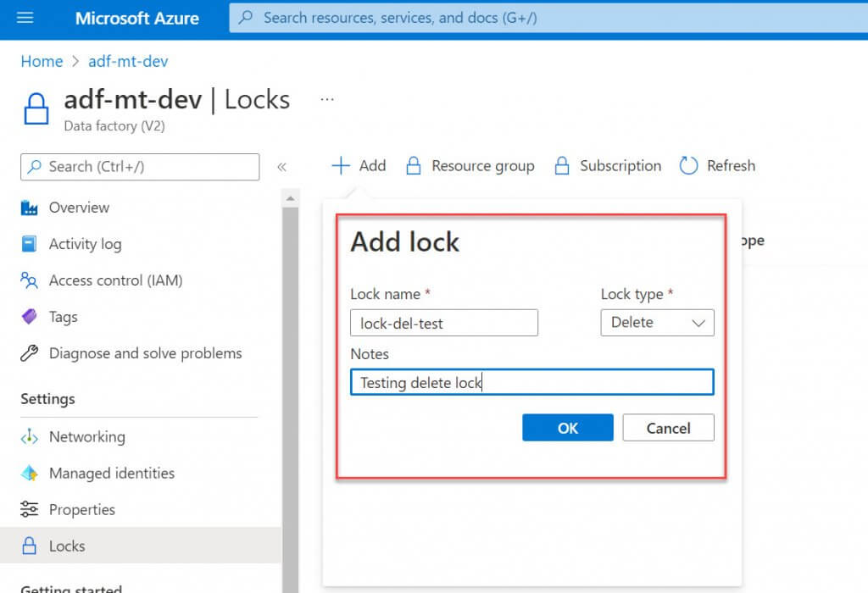Open Activity log from its icon

click(x=30, y=244)
